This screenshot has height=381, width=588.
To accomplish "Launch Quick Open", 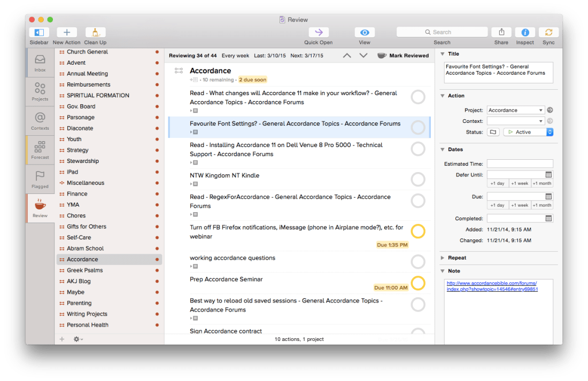I will point(318,33).
